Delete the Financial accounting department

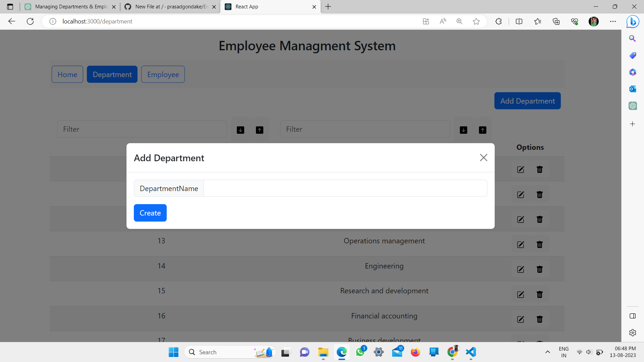(x=539, y=319)
